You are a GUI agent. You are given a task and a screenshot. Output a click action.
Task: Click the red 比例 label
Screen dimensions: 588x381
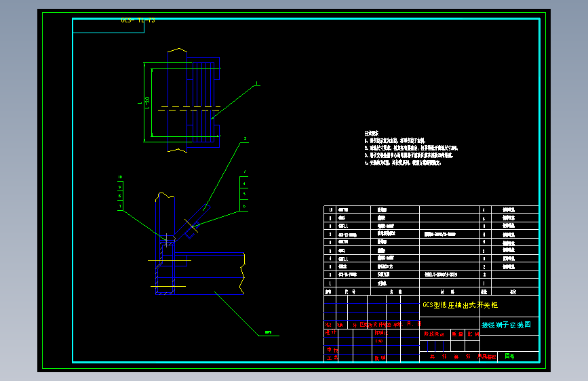(x=473, y=334)
